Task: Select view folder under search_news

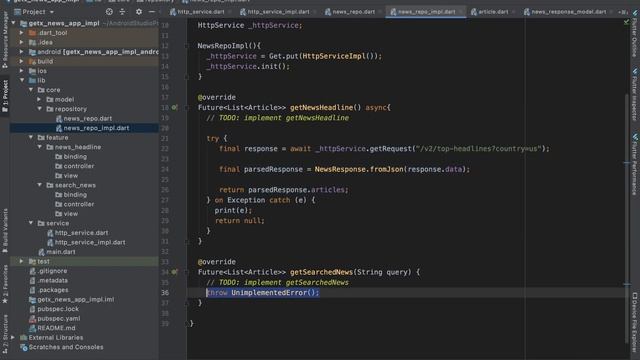Action: [x=66, y=213]
